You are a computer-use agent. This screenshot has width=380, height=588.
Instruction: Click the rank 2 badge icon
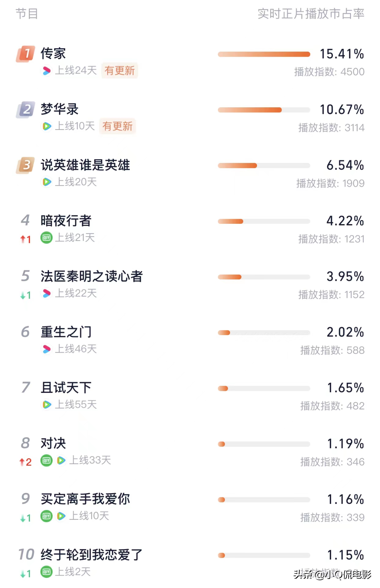26,109
